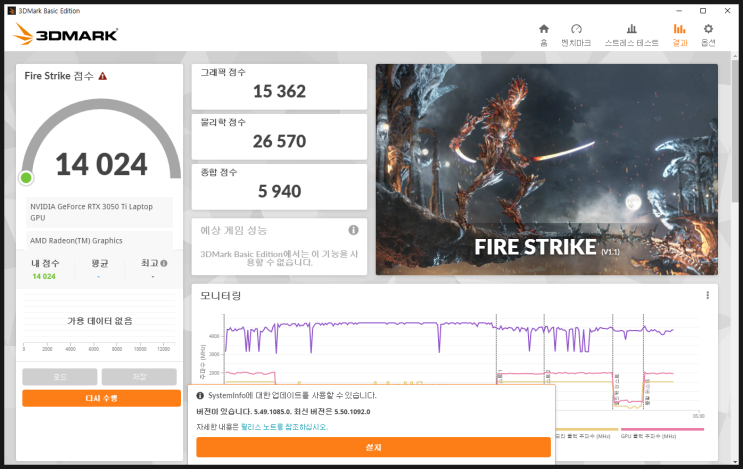Select the Results (결과) tab
This screenshot has height=469, width=743.
(x=680, y=36)
